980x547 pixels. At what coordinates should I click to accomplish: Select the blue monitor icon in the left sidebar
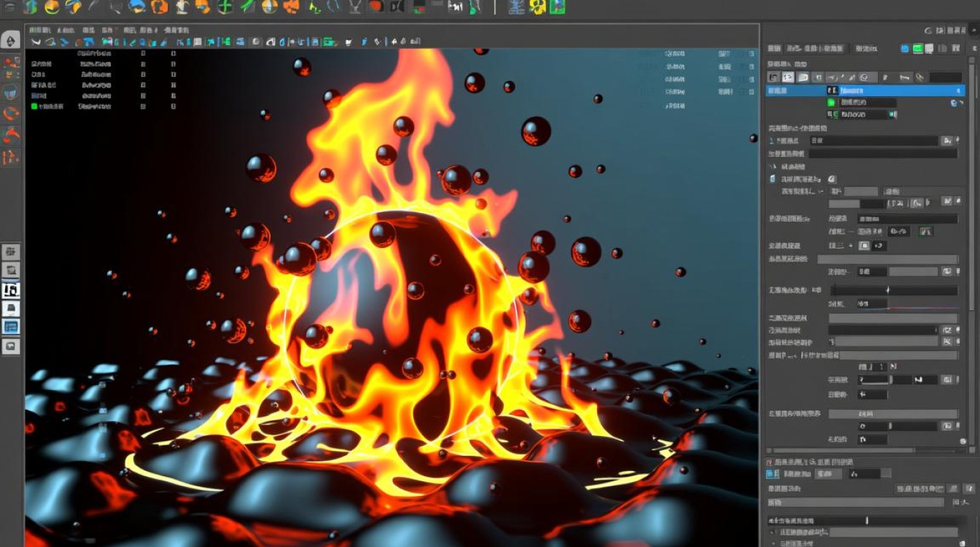coord(10,327)
